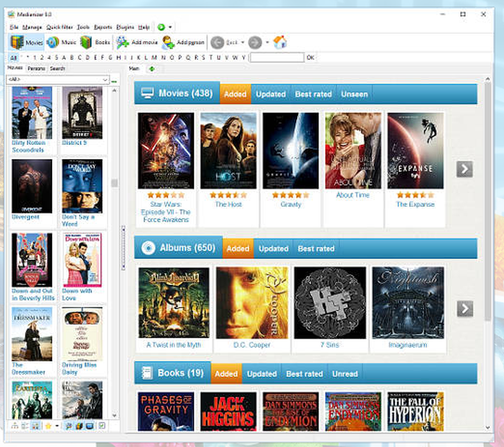Open the Plugins menu
The width and height of the screenshot is (504, 447).
point(125,27)
